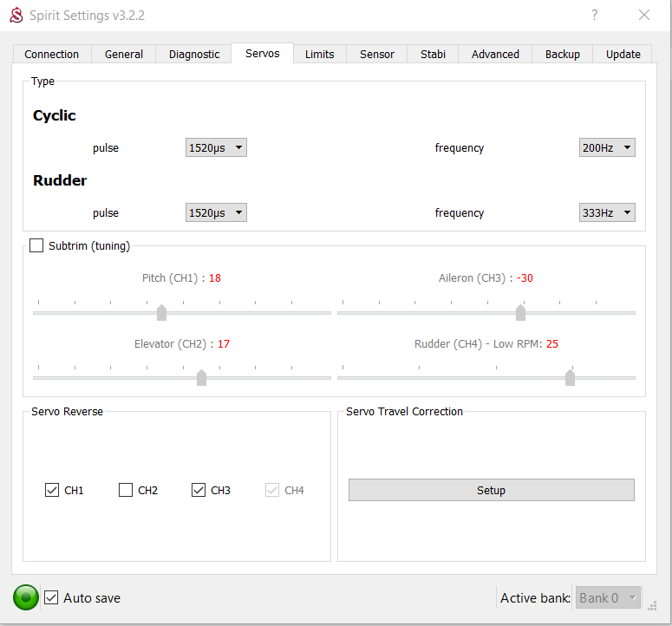Switch to the Connection tab
Image resolution: width=672 pixels, height=626 pixels.
pos(51,54)
